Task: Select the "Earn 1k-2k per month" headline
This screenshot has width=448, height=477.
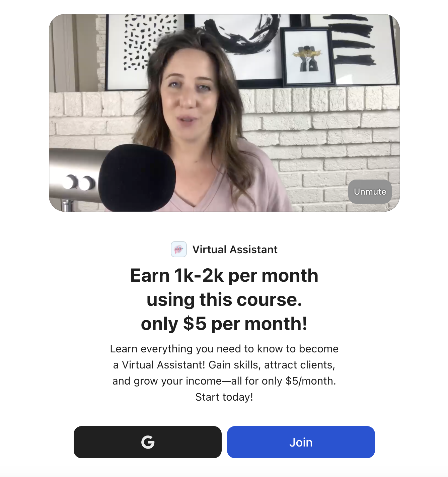Action: tap(224, 276)
